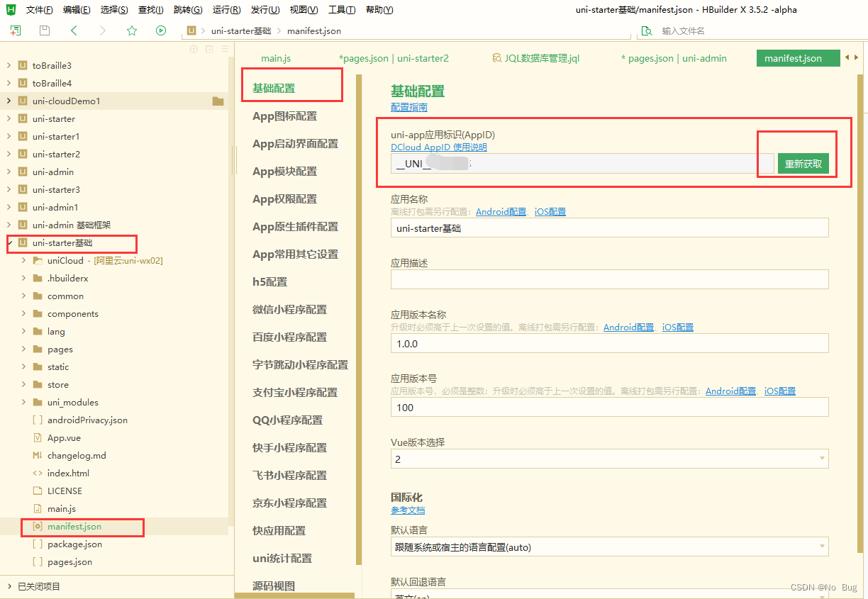Click the HBuilder X logo icon
Screen dimensions: 868x599
[x=11, y=9]
